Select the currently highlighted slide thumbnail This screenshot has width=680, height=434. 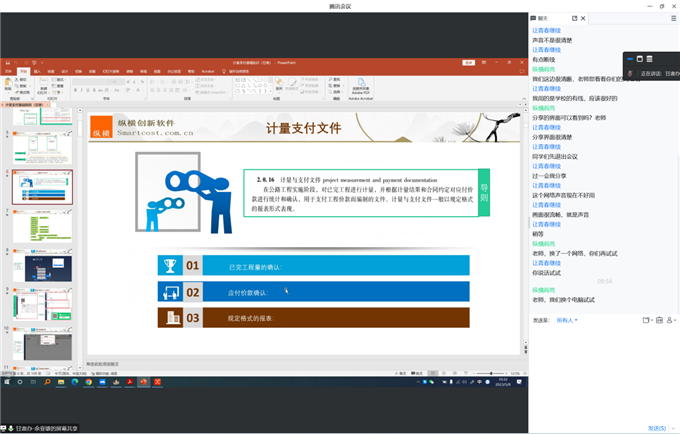pos(42,187)
